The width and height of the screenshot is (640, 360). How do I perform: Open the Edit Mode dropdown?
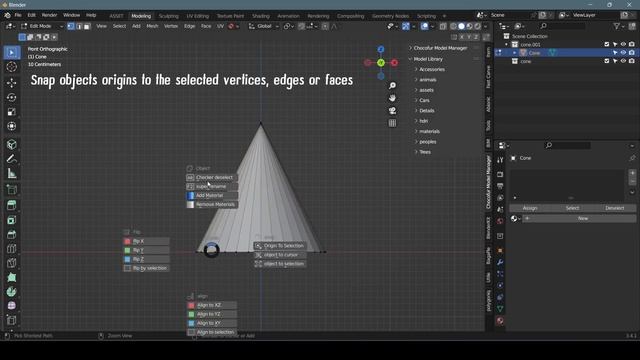[42, 26]
